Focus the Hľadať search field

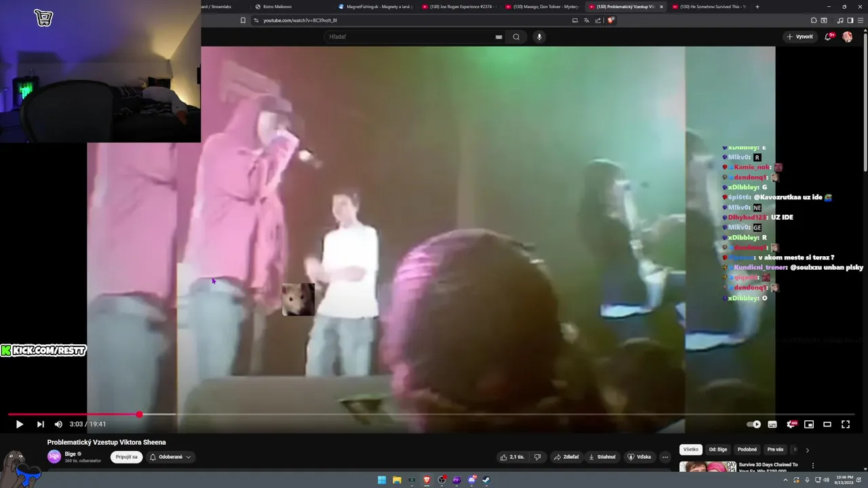coord(410,37)
